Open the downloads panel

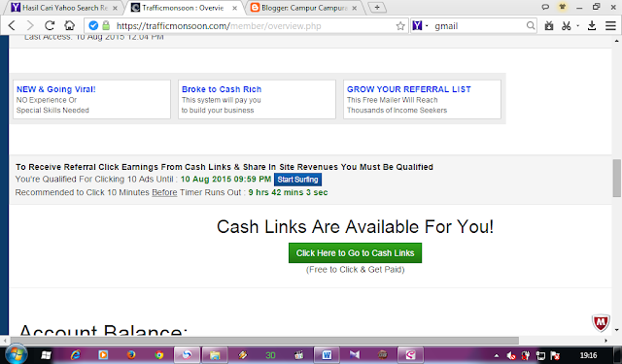coord(592,26)
